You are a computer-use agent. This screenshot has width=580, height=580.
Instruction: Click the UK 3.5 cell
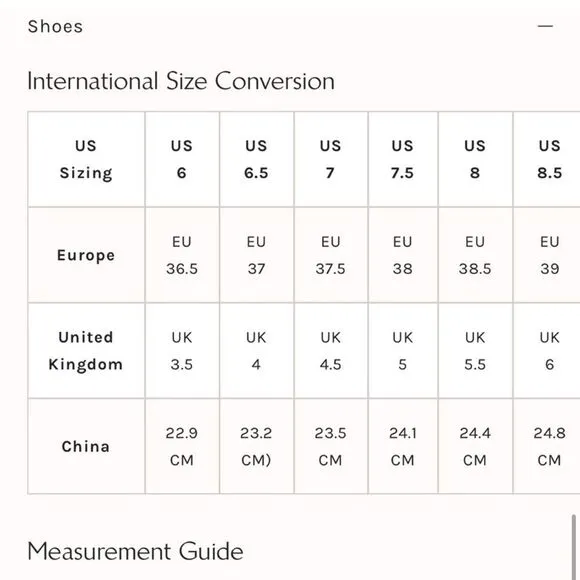pos(182,351)
